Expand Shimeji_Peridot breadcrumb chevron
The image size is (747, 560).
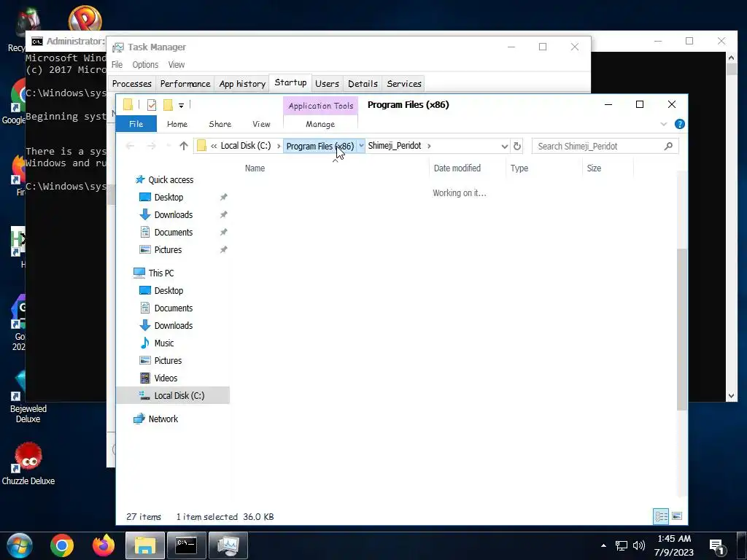[429, 146]
